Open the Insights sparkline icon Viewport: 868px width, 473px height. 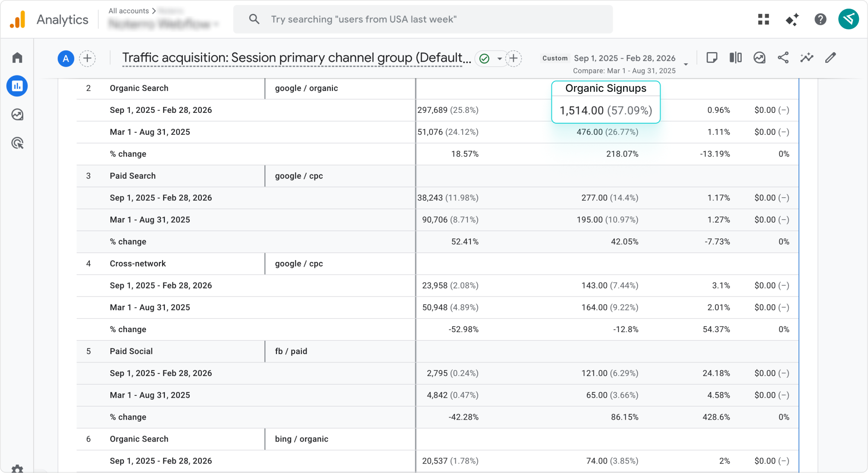(x=806, y=58)
